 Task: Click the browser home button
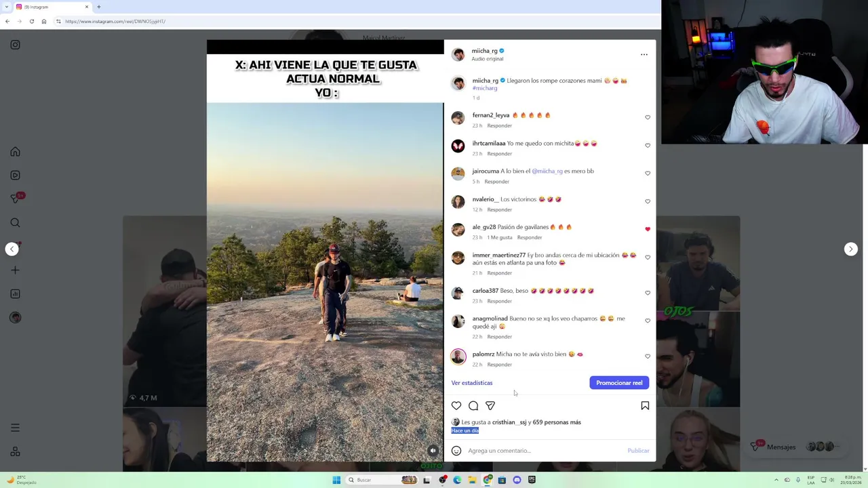tap(43, 21)
